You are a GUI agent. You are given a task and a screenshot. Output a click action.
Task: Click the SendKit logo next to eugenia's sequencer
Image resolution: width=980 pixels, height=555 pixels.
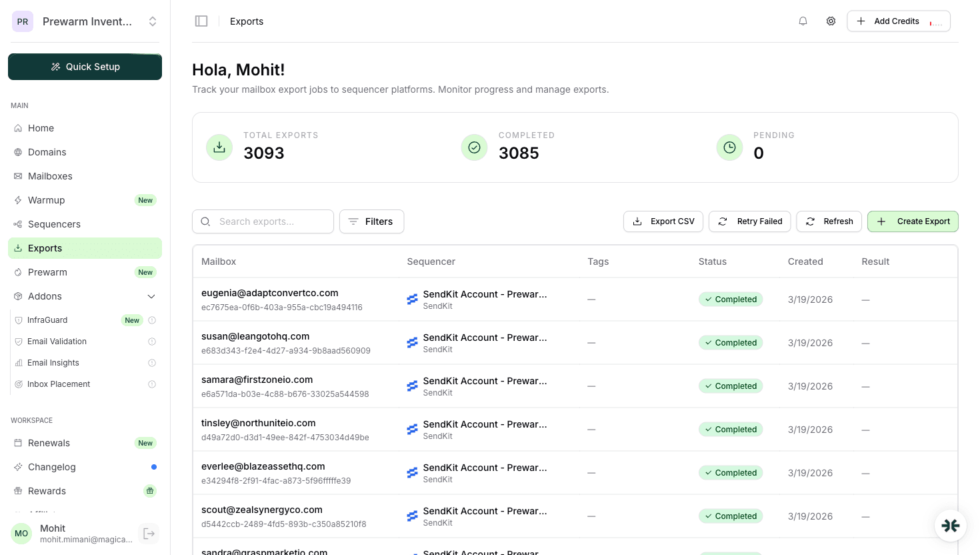coord(412,299)
